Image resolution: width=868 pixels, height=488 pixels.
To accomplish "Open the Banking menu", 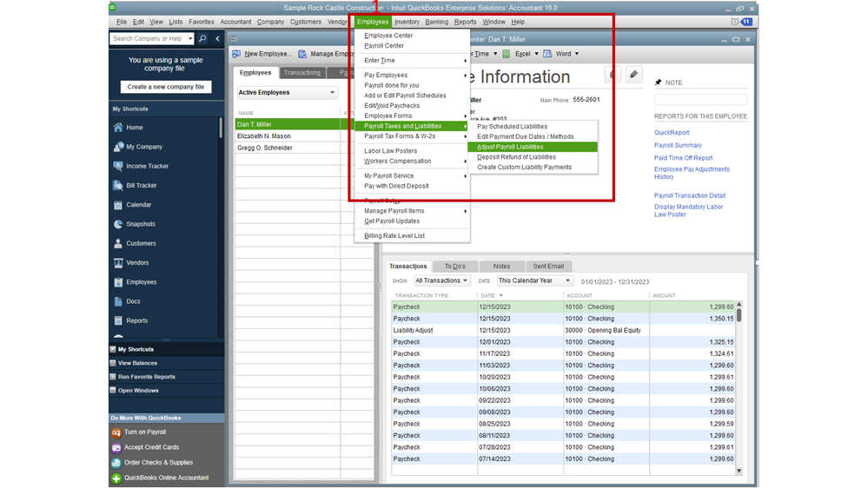I will pyautogui.click(x=437, y=22).
